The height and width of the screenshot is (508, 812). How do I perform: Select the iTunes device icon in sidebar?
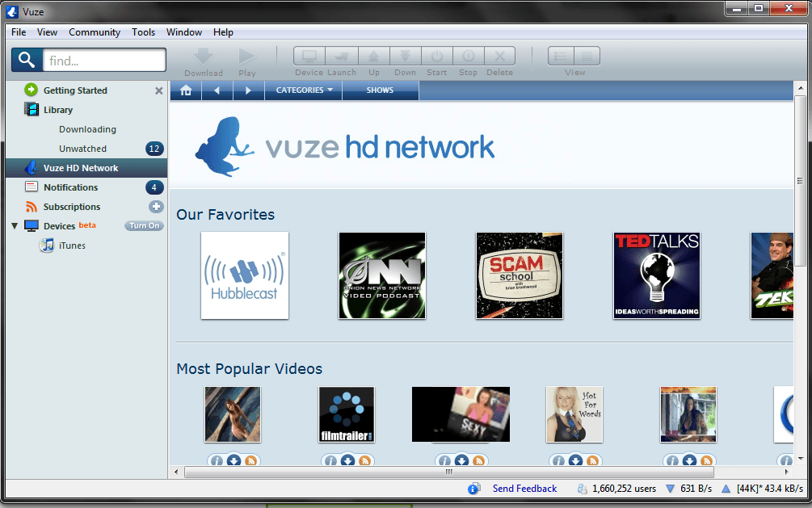pyautogui.click(x=46, y=246)
